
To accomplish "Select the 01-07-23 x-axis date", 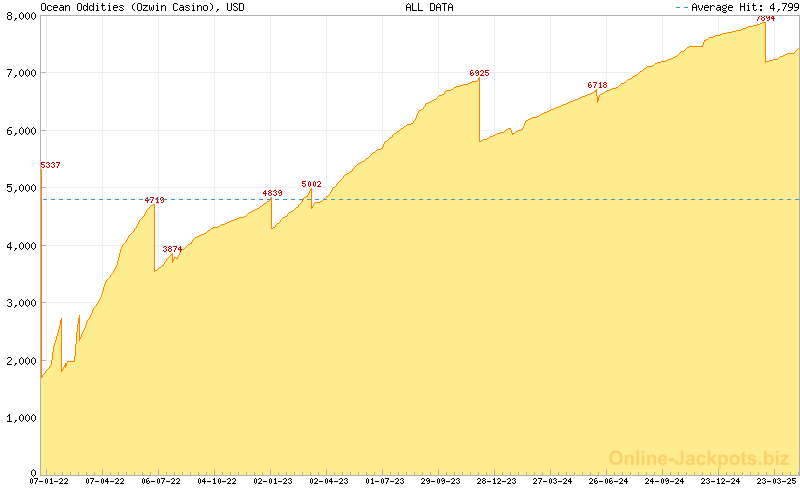I will point(384,481).
